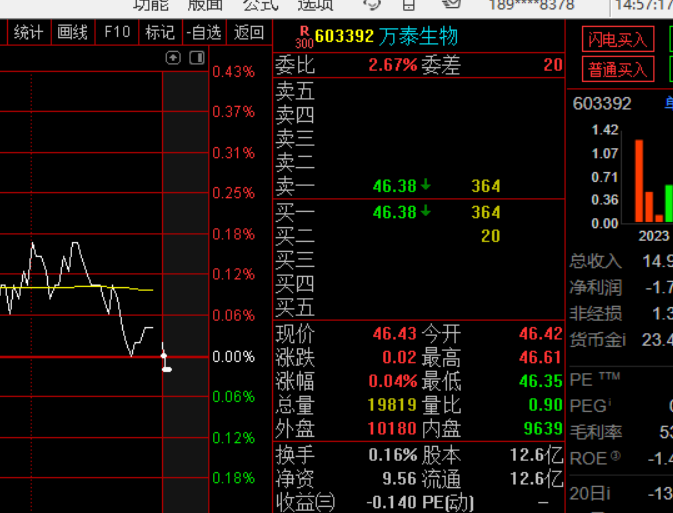Screen dimensions: 673x513
Task: Click the green bar in the financial chart
Action: click(669, 203)
